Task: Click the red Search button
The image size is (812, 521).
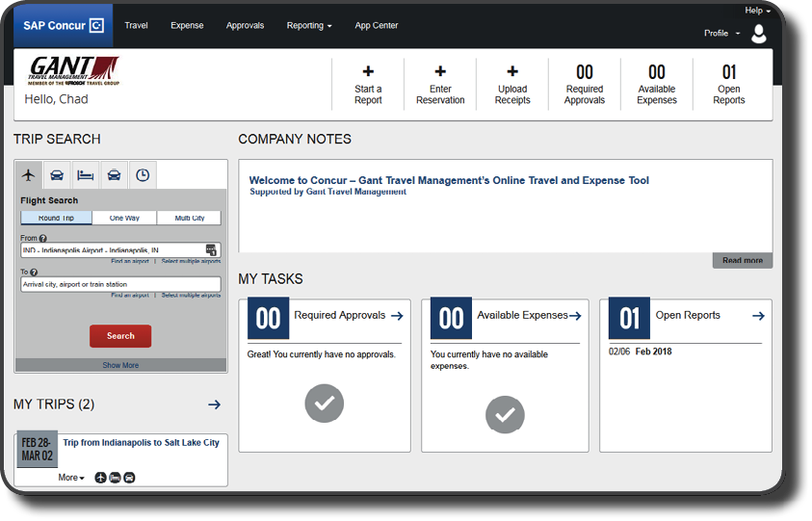Action: point(120,336)
